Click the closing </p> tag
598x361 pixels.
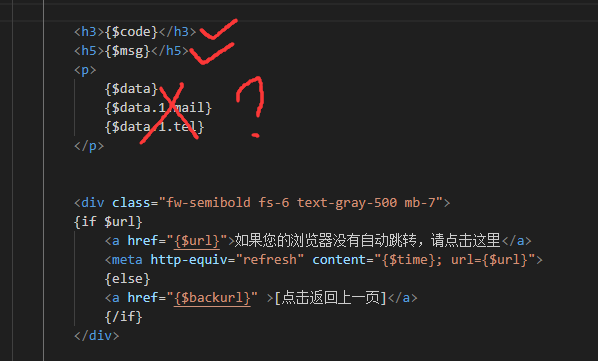pyautogui.click(x=89, y=146)
